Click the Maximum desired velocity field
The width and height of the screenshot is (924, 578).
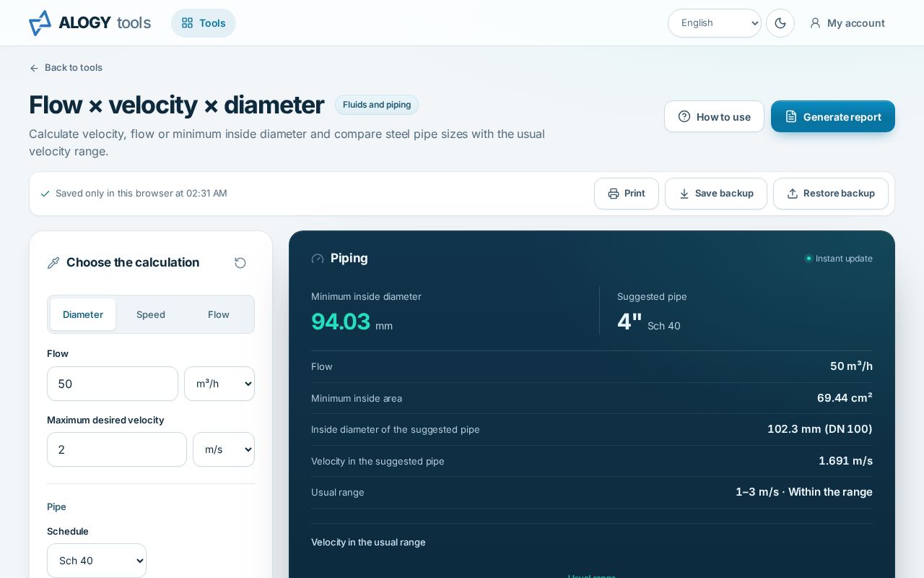pyautogui.click(x=117, y=449)
